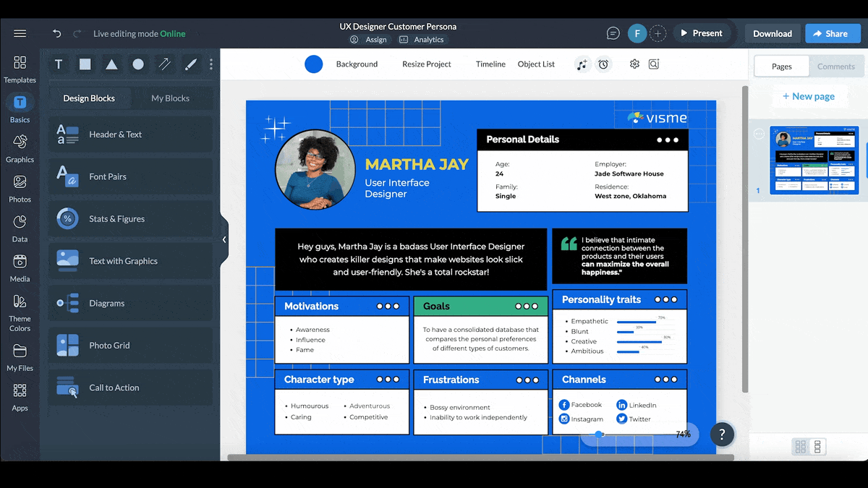868x488 pixels.
Task: Click the New page button
Action: coord(810,95)
